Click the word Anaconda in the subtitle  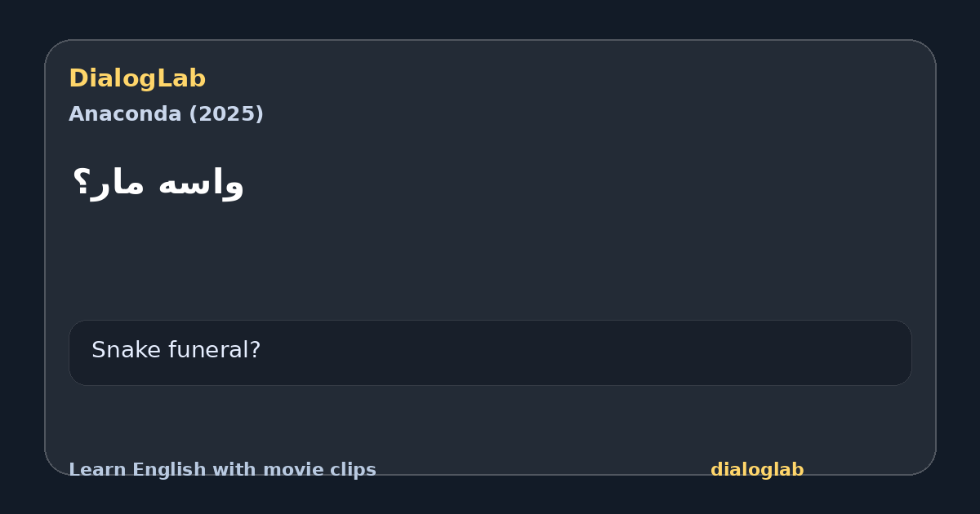126,114
